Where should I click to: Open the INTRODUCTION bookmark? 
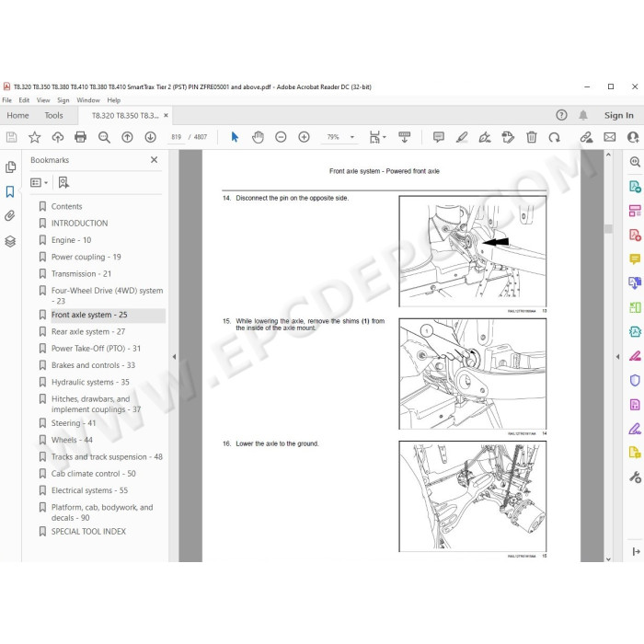pyautogui.click(x=79, y=223)
